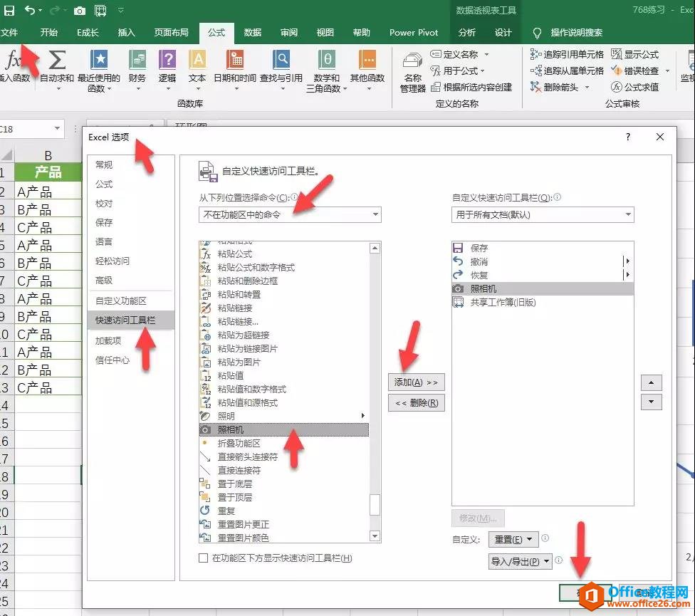Click the 添加(A) button to add command
The width and height of the screenshot is (695, 616).
point(416,382)
